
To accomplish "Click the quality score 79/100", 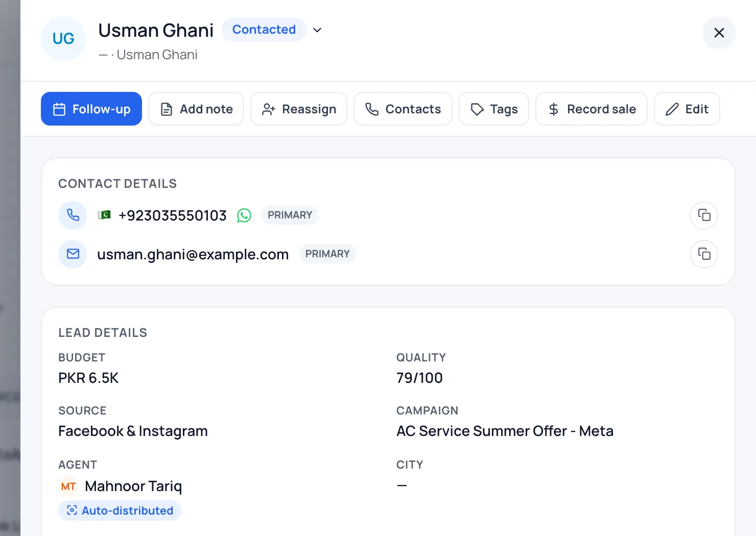I will [x=419, y=378].
